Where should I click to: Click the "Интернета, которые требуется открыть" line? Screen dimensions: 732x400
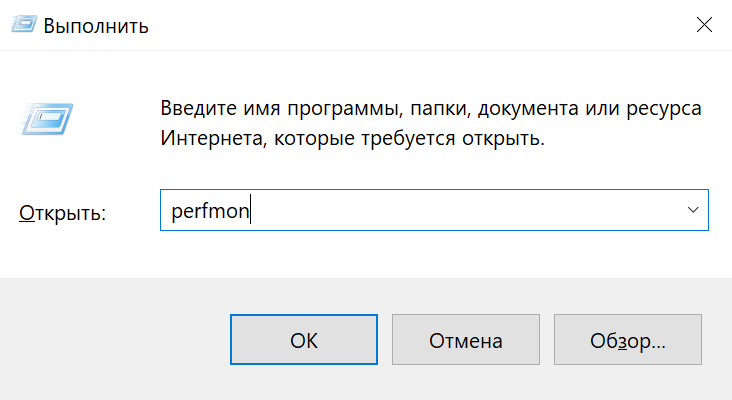(x=352, y=138)
